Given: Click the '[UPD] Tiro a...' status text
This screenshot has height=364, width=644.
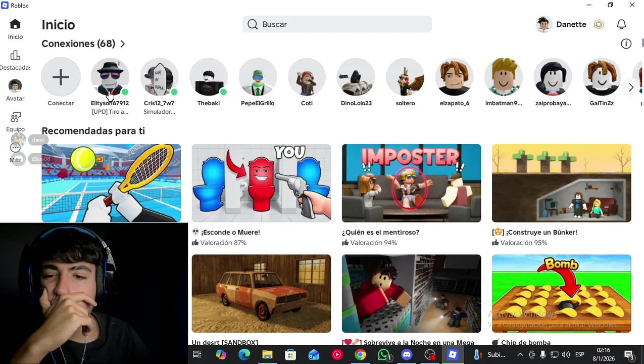Looking at the screenshot, I should coord(110,112).
